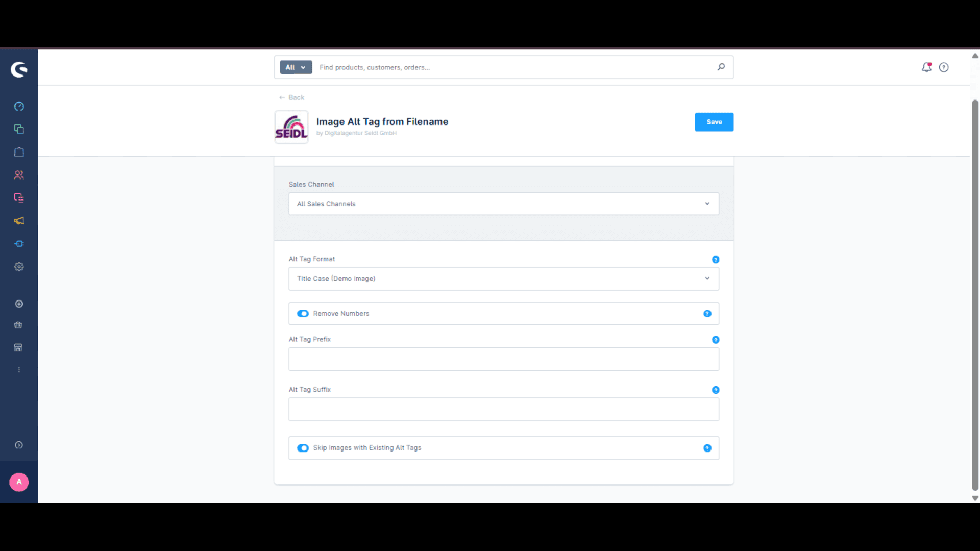
Task: Open help icon for Alt Tag Format
Action: (716, 260)
